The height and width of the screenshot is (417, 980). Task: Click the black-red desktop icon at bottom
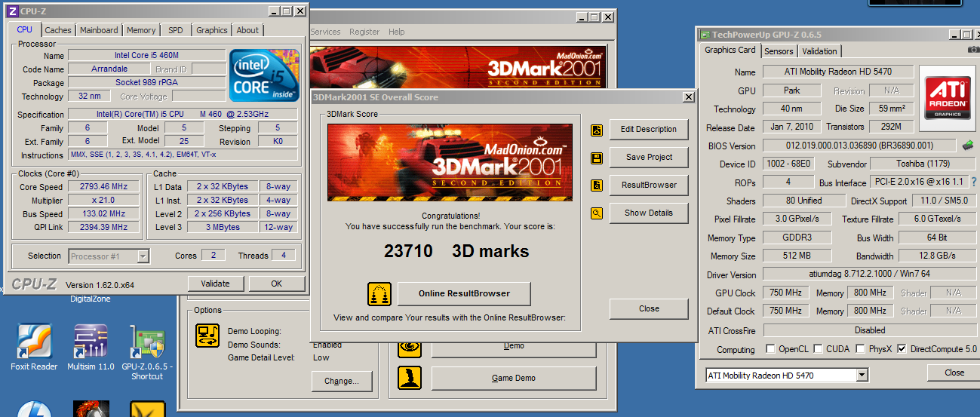pyautogui.click(x=91, y=408)
